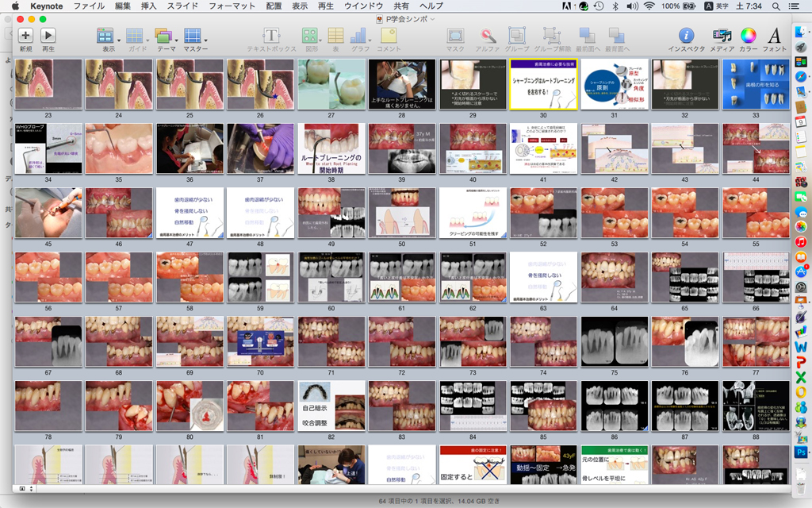
Task: Click the Wi-Fi status icon
Action: [x=649, y=6]
